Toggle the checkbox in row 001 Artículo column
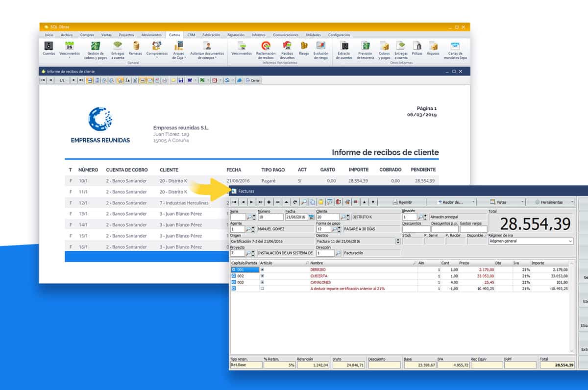 tap(262, 269)
